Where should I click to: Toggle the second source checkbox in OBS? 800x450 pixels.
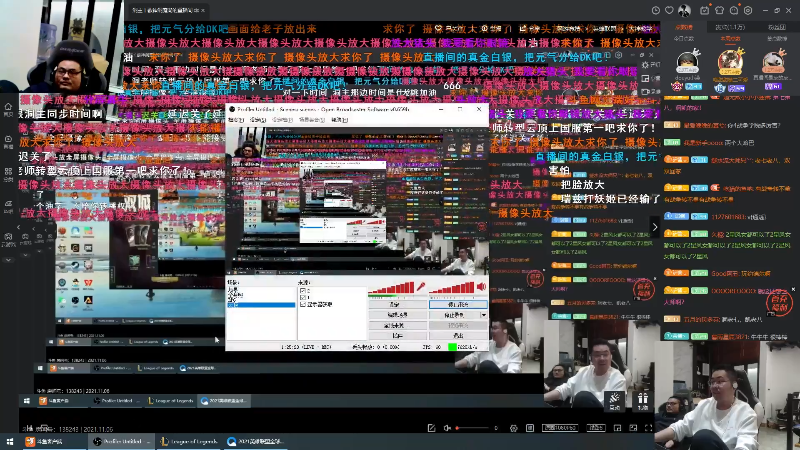point(303,297)
